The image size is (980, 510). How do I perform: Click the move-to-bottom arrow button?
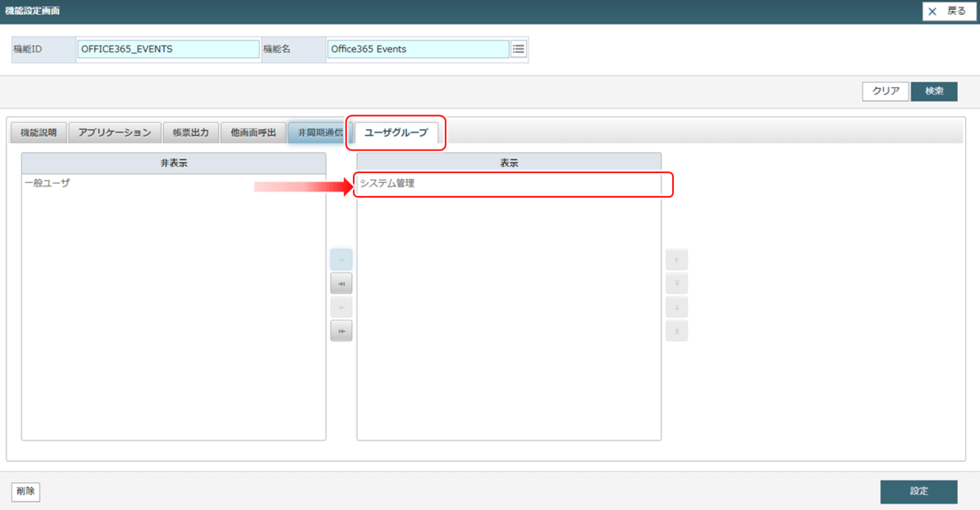(x=676, y=331)
